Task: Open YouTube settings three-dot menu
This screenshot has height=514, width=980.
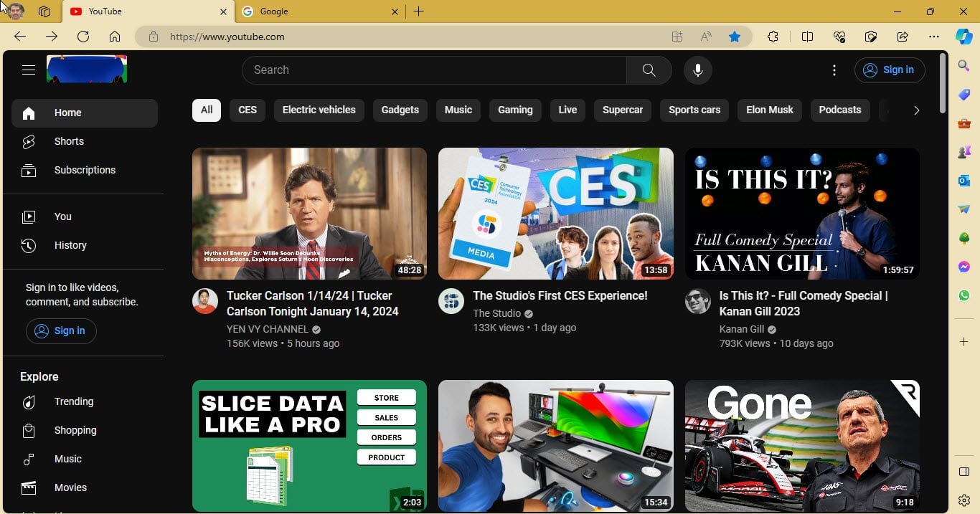Action: coord(834,70)
